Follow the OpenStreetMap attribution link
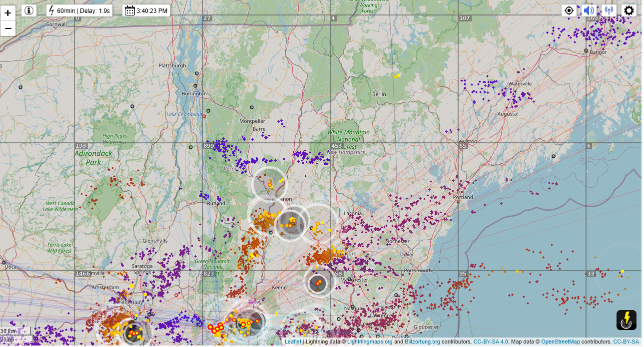This screenshot has width=644, height=347. [561, 342]
